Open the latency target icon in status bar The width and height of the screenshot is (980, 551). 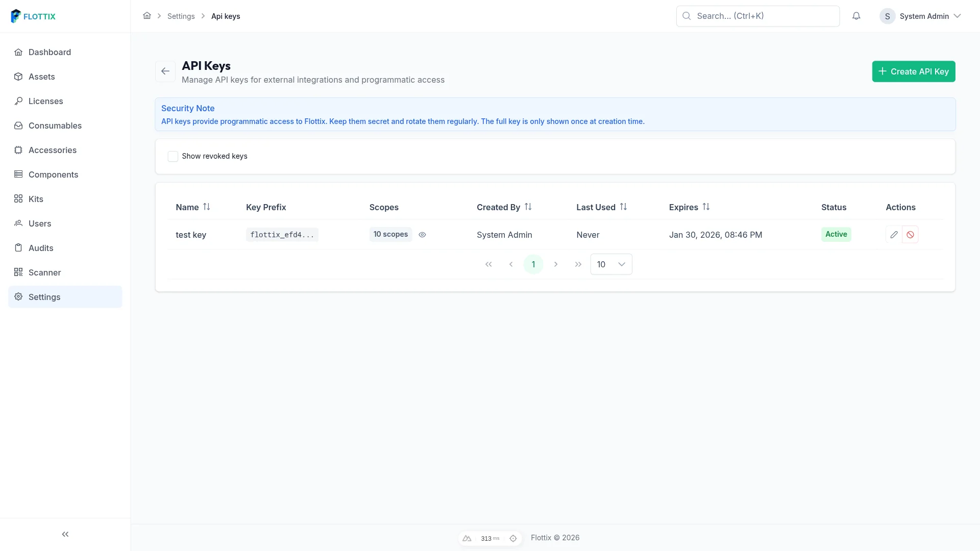pyautogui.click(x=513, y=538)
